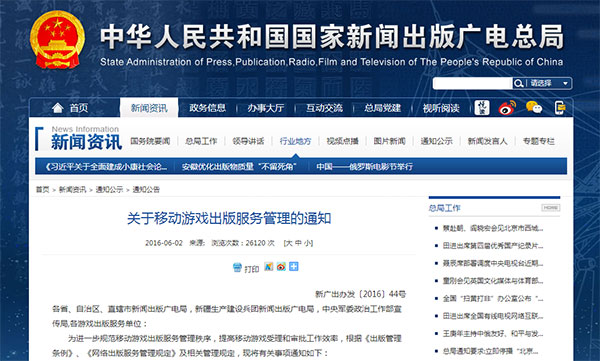
Task: Click the search magnifier icon
Action: tap(518, 83)
